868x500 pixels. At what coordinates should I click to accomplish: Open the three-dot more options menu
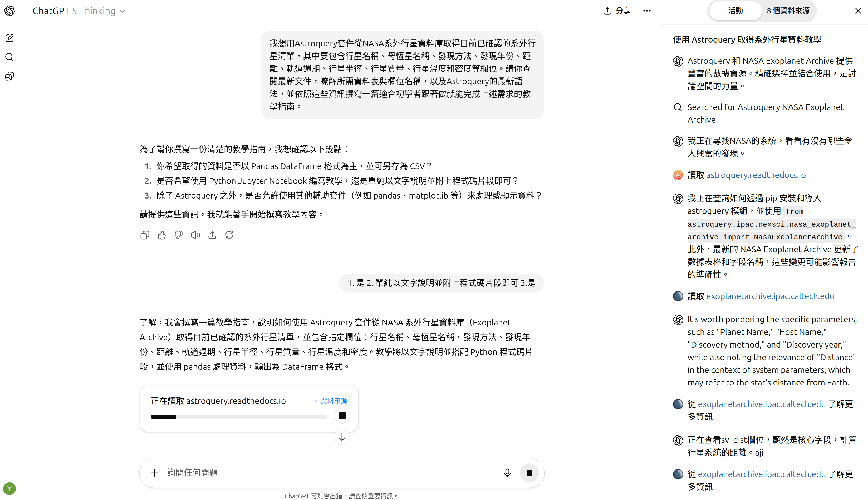point(647,11)
